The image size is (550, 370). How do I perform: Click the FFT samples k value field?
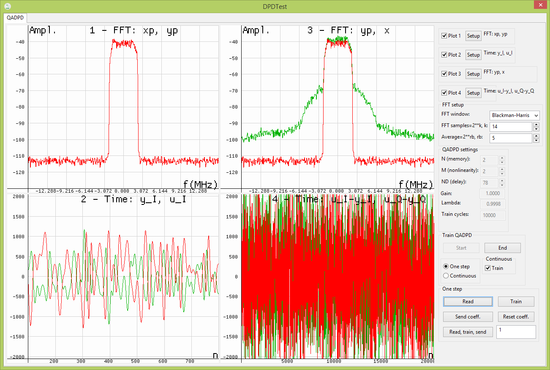coord(511,127)
